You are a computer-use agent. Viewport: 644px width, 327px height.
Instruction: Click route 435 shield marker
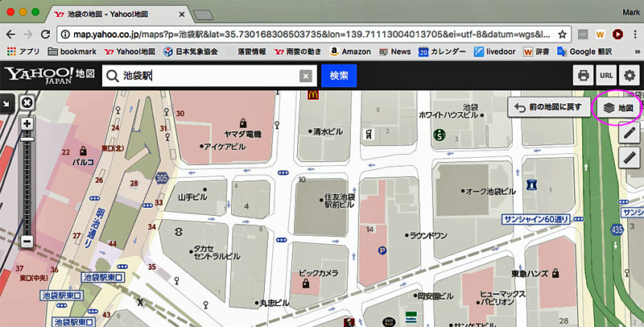(x=617, y=230)
